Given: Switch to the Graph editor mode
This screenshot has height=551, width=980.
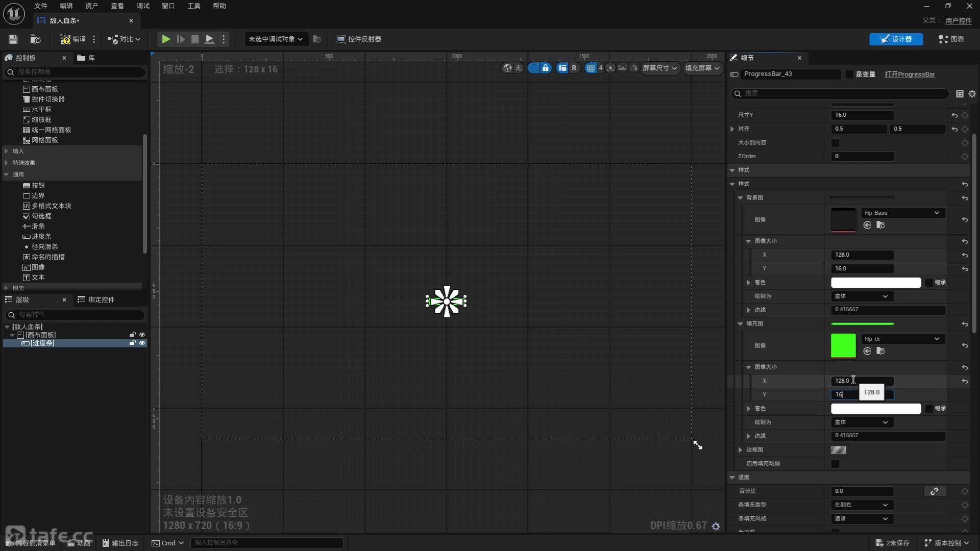Looking at the screenshot, I should coord(951,39).
